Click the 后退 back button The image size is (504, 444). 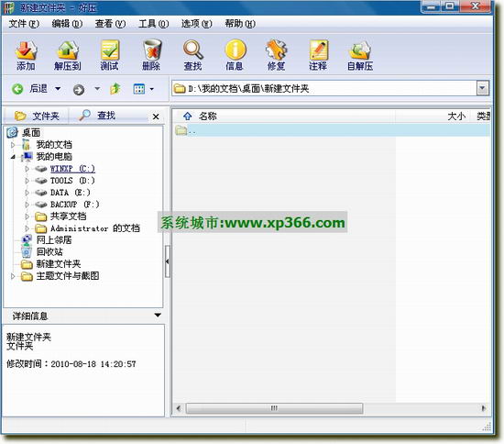tap(29, 88)
